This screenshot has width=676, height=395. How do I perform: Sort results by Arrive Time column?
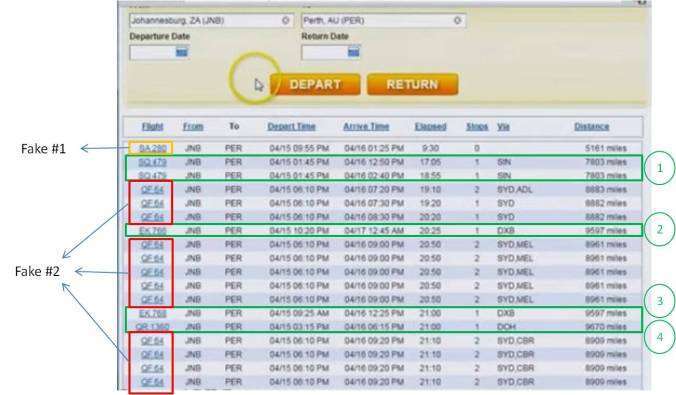366,126
